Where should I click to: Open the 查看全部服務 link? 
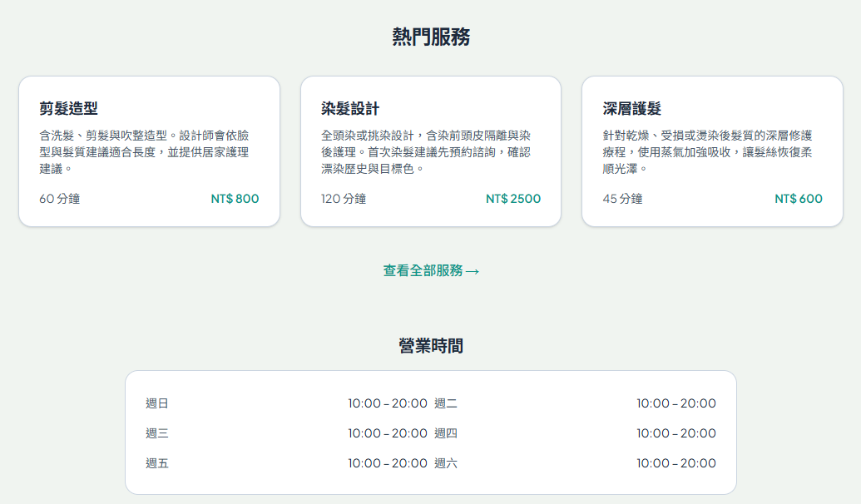pos(431,270)
